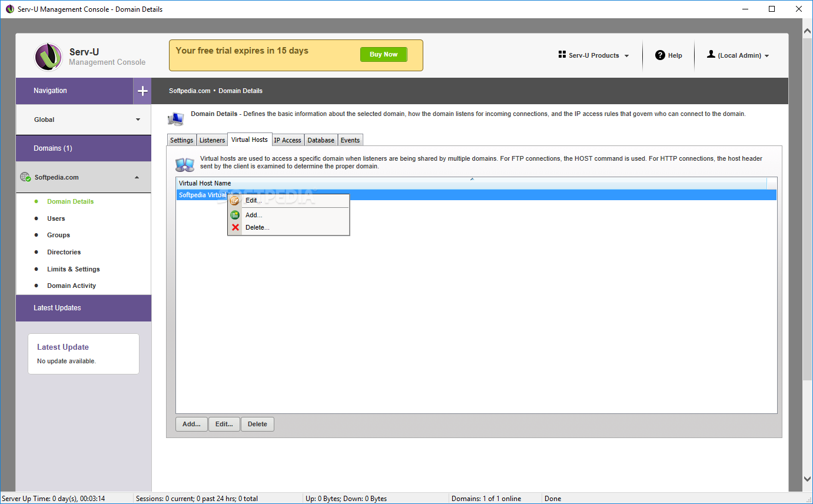Click Domains: 1 of 1 online status
Viewport: 813px width, 504px height.
click(x=486, y=499)
